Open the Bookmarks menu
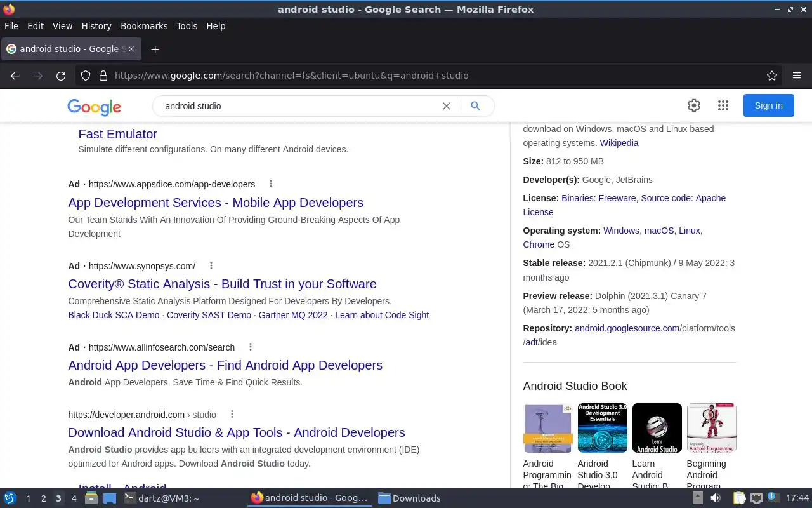Screen dimensions: 812x508 click(144, 26)
